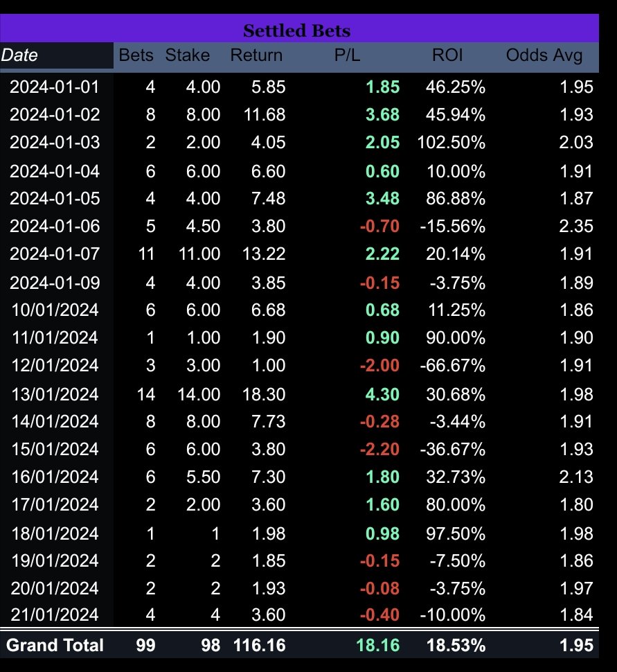The height and width of the screenshot is (672, 617).
Task: Select the Stake column header
Action: pos(187,55)
